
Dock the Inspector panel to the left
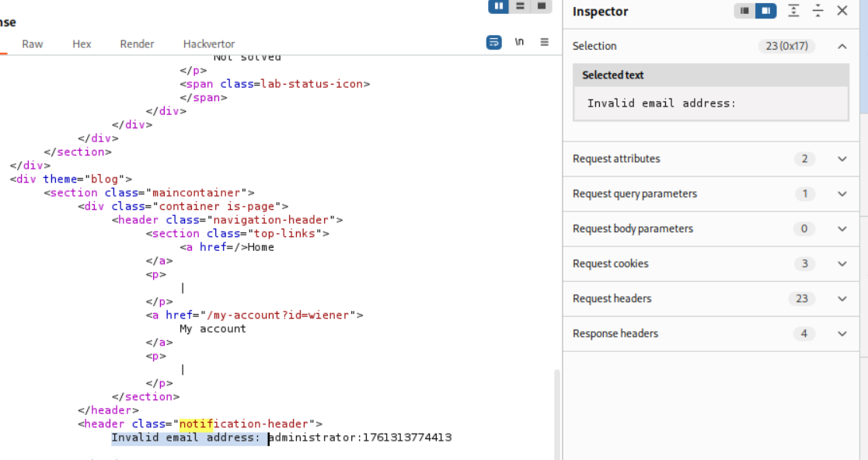click(744, 11)
